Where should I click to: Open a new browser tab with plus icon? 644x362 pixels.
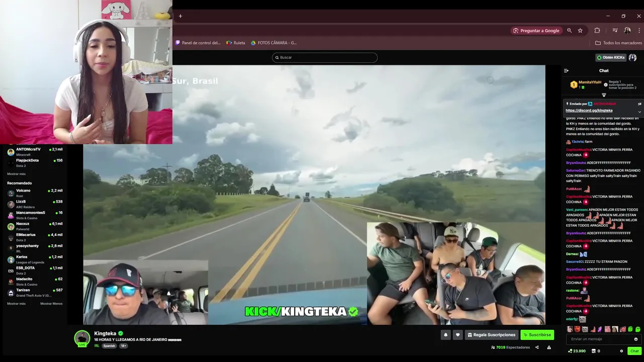pos(180,16)
